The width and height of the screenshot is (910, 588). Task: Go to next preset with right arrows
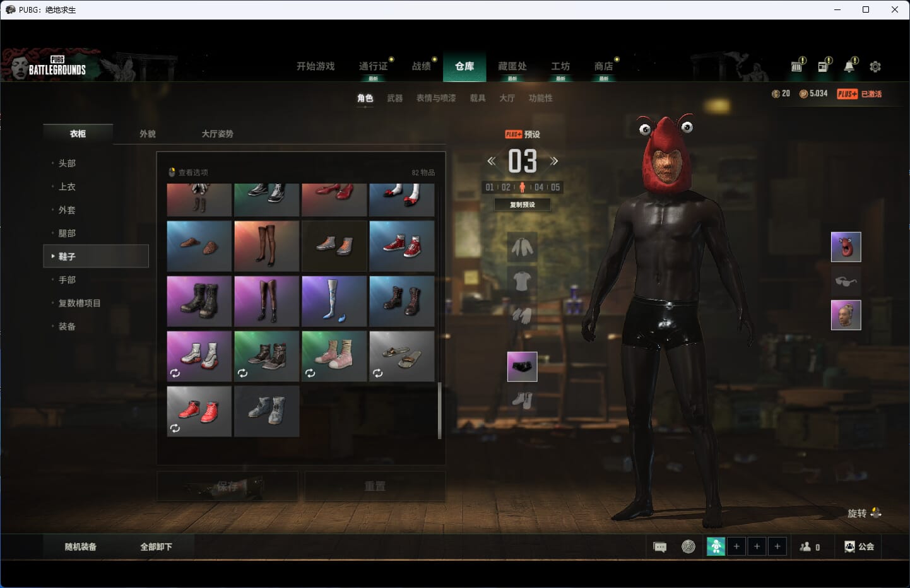coord(553,161)
